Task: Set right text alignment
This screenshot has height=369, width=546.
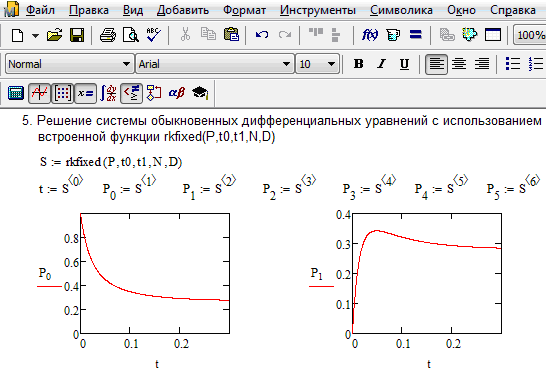Action: pos(482,64)
